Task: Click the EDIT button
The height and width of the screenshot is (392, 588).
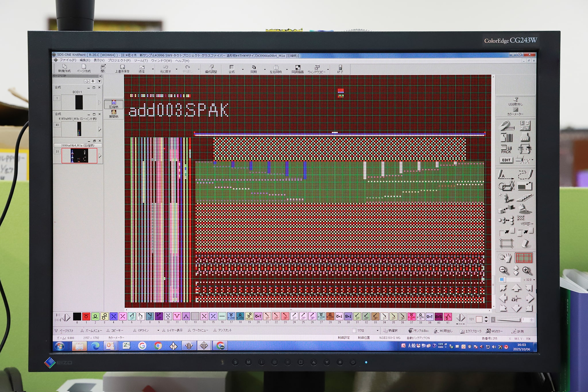Action: 506,160
